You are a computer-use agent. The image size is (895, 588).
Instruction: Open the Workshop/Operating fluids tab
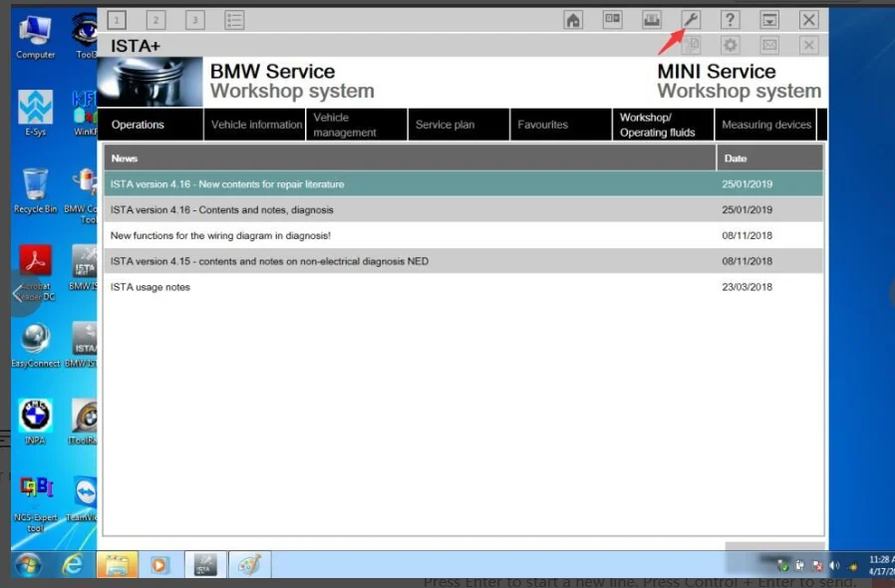coord(663,125)
